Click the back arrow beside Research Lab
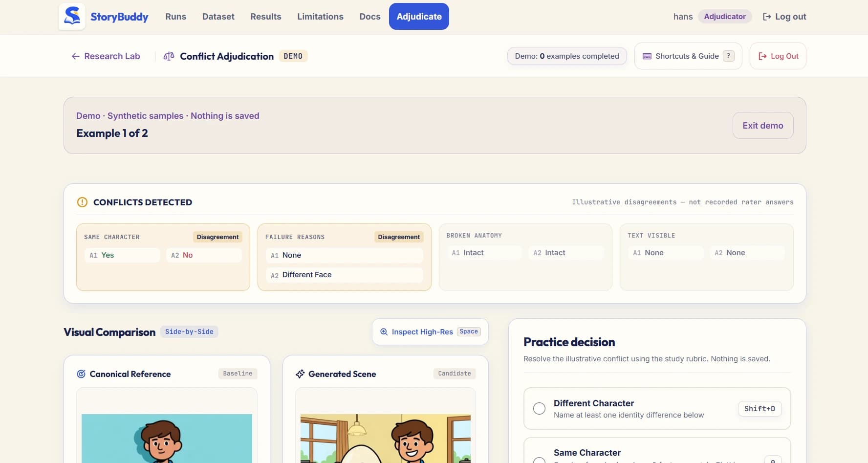The width and height of the screenshot is (868, 463). (75, 56)
